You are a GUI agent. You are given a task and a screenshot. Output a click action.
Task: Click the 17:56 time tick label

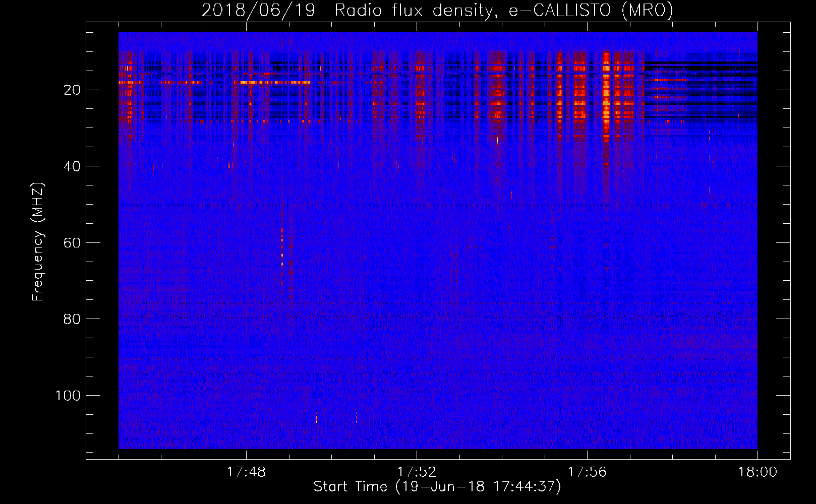pyautogui.click(x=587, y=472)
